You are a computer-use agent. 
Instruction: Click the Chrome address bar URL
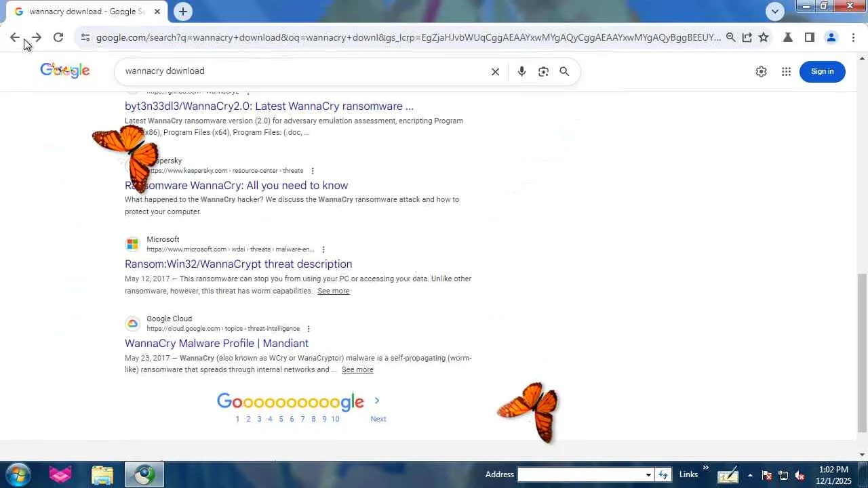(x=408, y=38)
